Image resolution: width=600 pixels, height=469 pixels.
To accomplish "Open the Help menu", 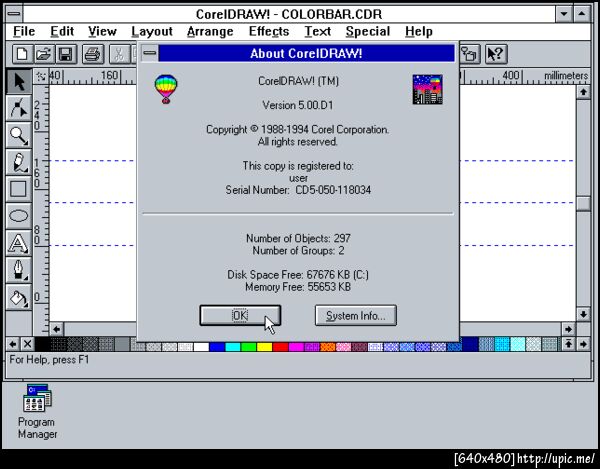I will point(419,31).
